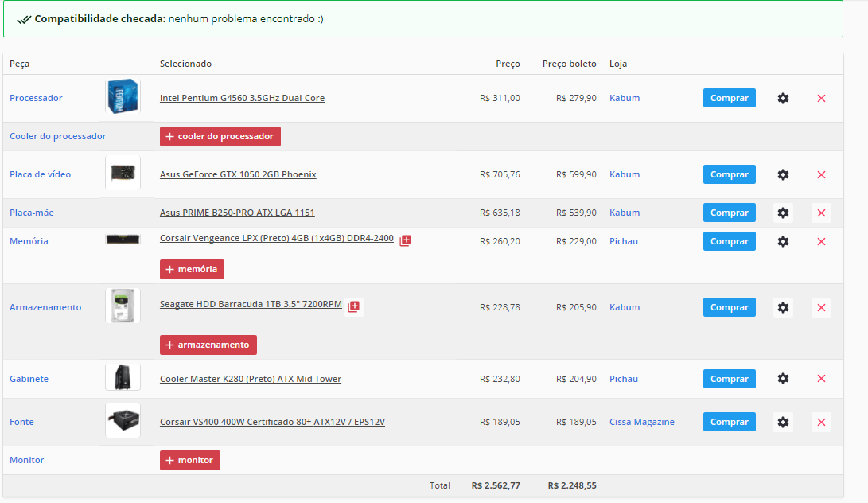Image resolution: width=868 pixels, height=503 pixels.
Task: Click the compatibility check double-checkmark icon
Action: tap(24, 19)
